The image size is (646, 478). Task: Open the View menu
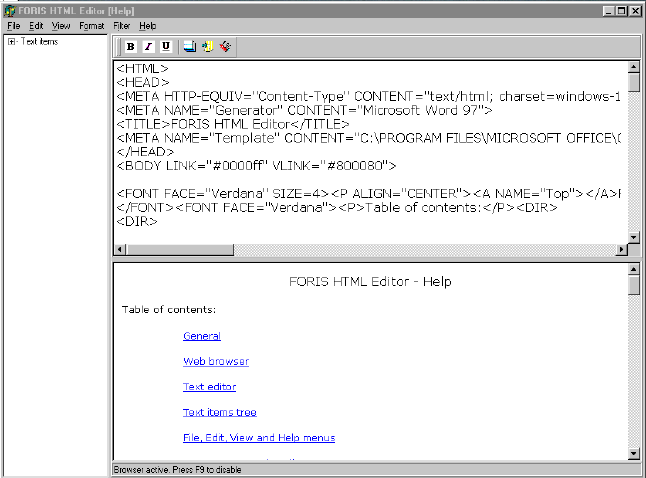[61, 24]
